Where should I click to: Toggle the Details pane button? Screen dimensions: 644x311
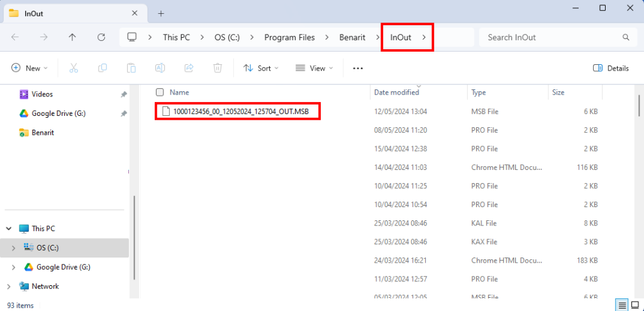tap(611, 68)
